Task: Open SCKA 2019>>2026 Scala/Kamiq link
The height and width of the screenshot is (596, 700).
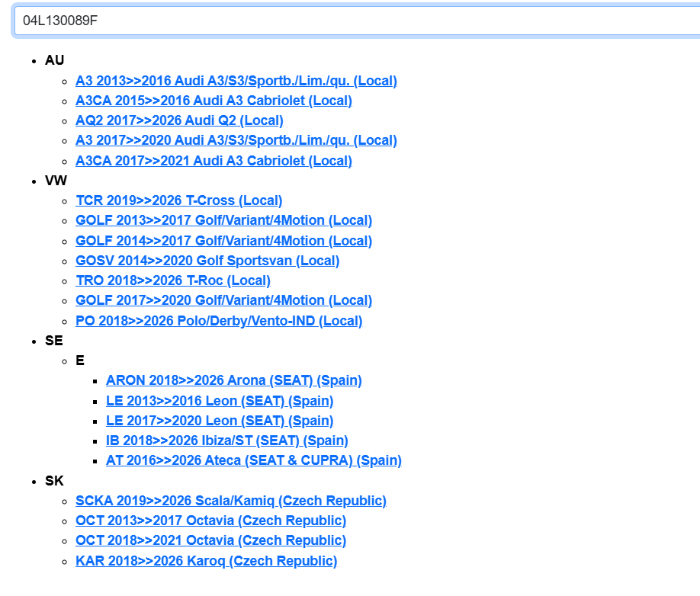Action: (x=230, y=501)
